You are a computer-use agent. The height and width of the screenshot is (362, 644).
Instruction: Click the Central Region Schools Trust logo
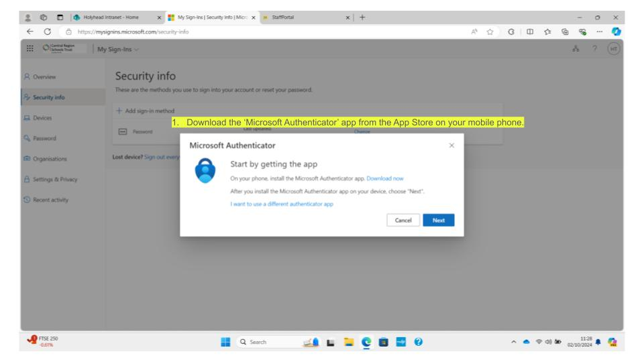pos(63,48)
